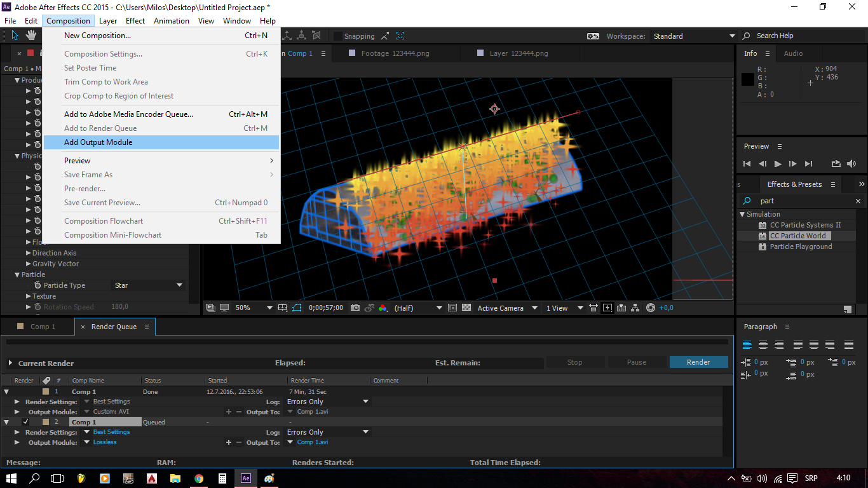
Task: Open the Animation menu
Action: pos(172,21)
